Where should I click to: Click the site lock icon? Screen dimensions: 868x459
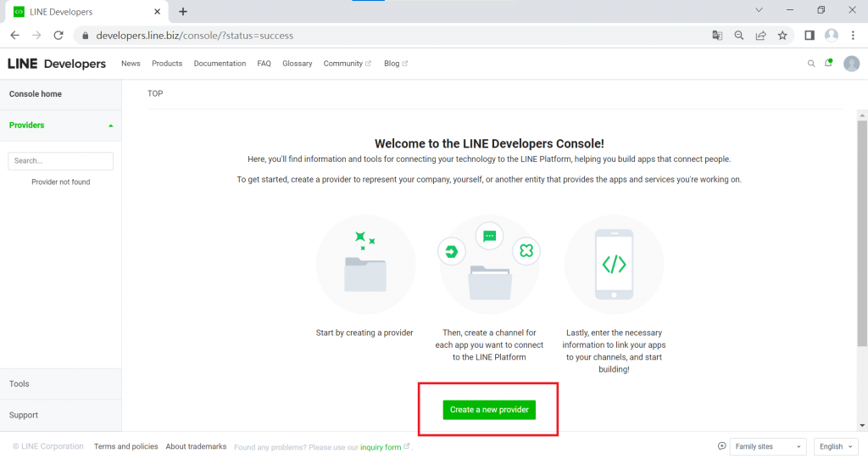85,36
